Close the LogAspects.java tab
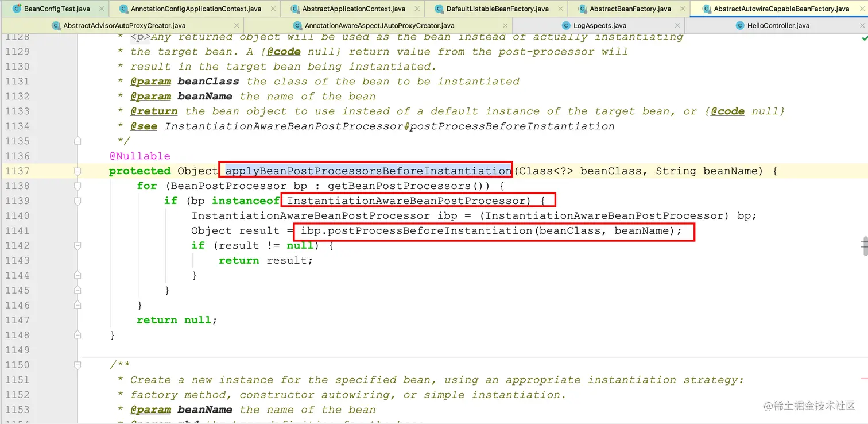Image resolution: width=868 pixels, height=424 pixels. click(677, 26)
